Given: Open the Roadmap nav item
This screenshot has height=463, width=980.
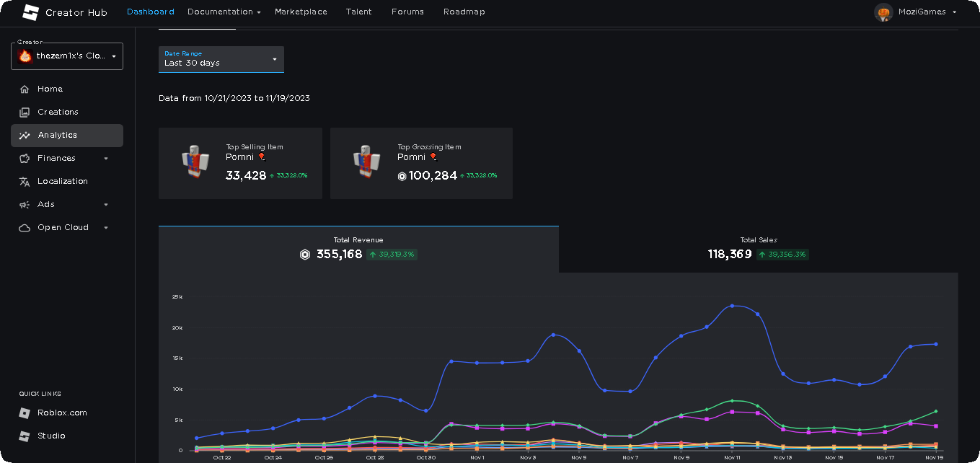Looking at the screenshot, I should [464, 12].
